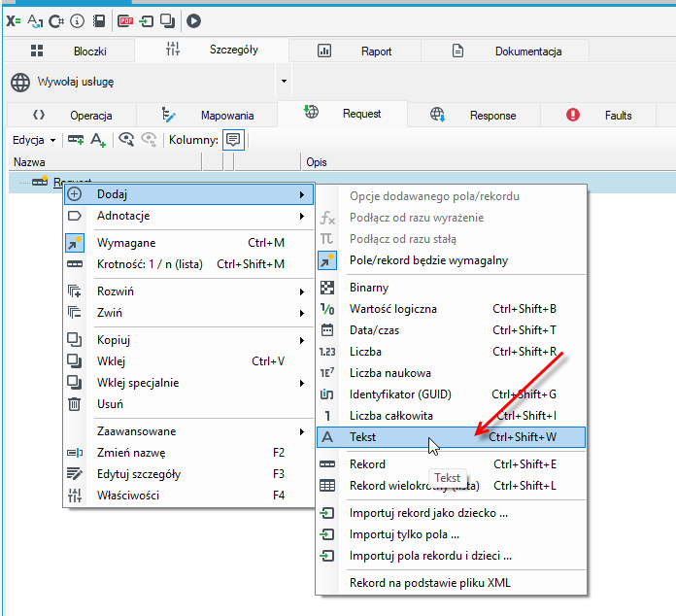This screenshot has width=676, height=616.
Task: Expand the Dodaj submenu
Action: 188,194
